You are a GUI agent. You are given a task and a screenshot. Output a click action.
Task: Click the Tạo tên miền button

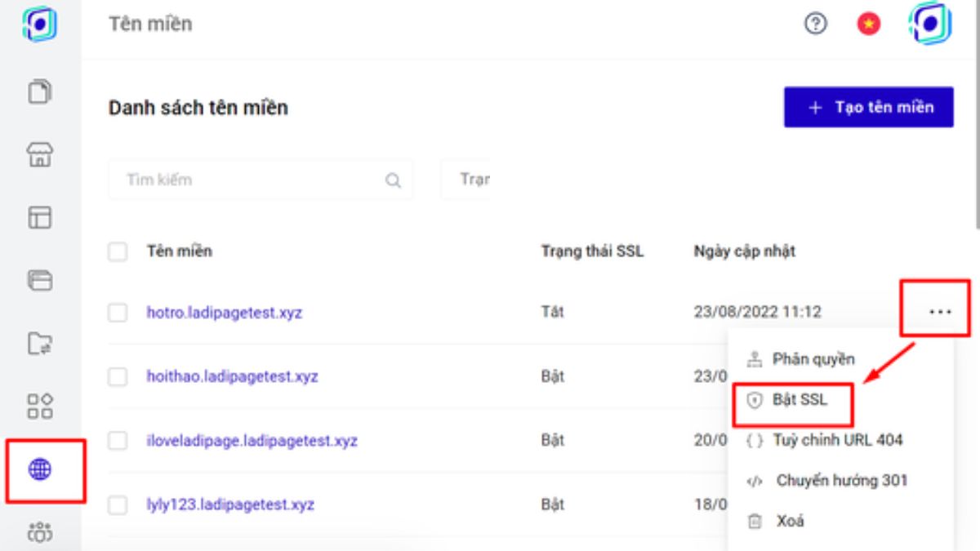click(x=868, y=108)
